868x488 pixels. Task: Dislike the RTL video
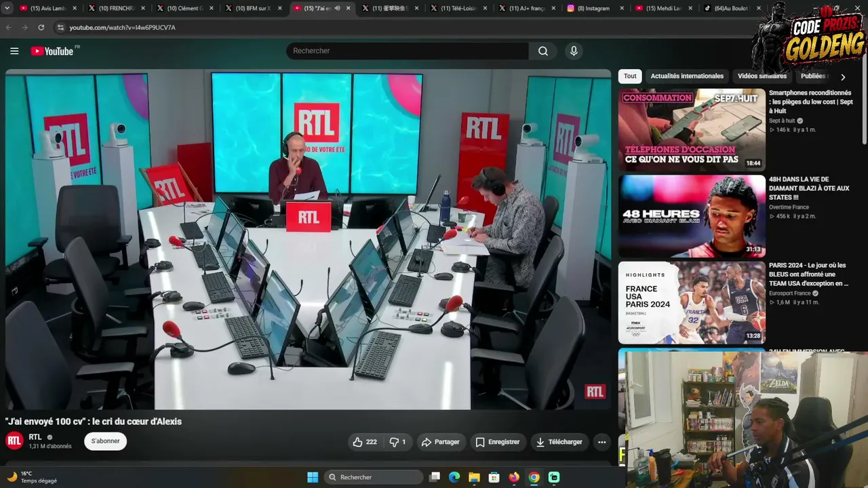[398, 442]
